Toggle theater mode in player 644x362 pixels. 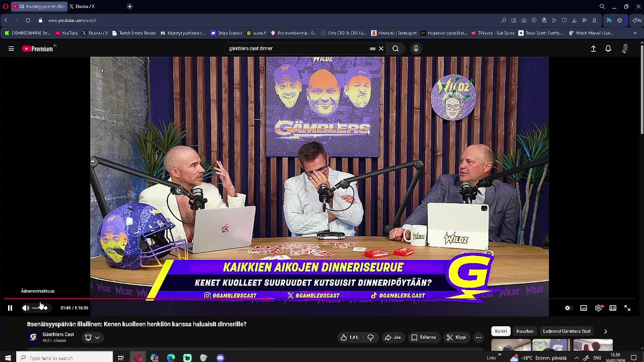pyautogui.click(x=613, y=308)
